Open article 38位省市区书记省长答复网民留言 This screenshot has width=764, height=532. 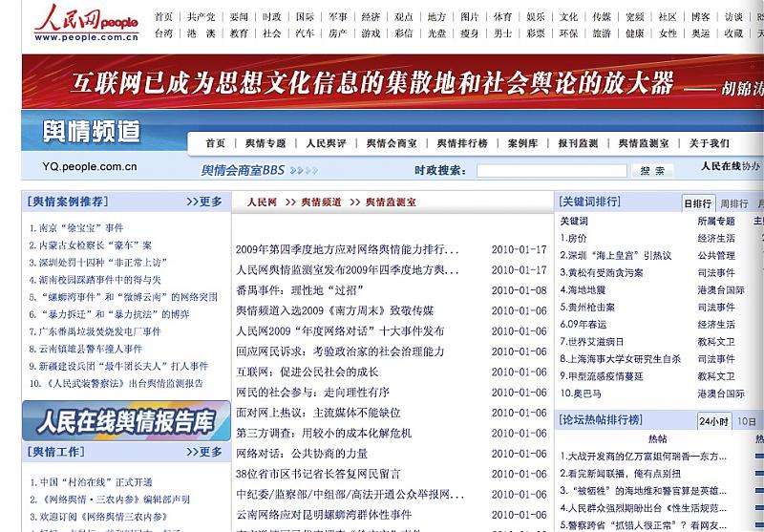point(318,474)
